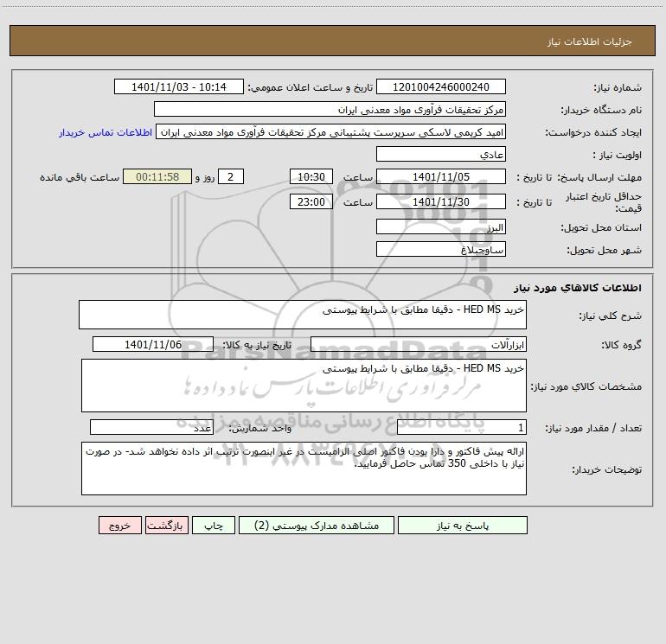Click the چاپ print button

click(214, 526)
